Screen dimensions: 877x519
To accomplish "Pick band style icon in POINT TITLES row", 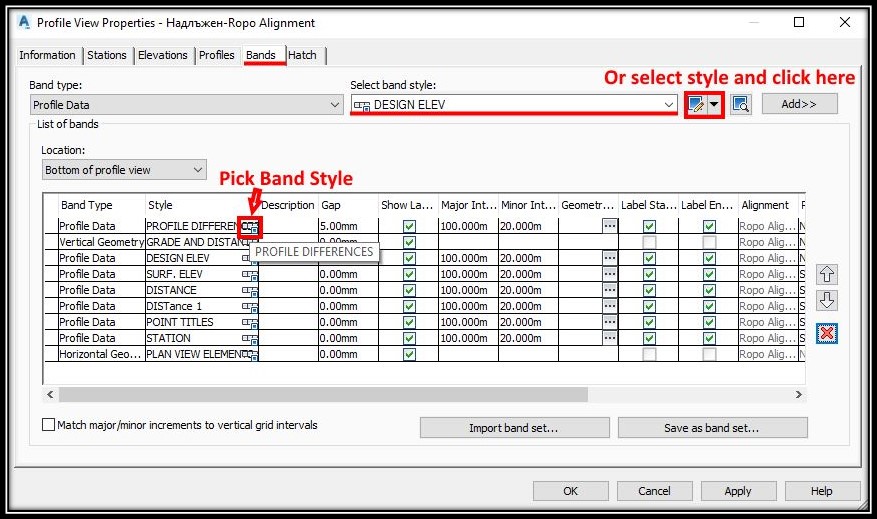I will (250, 322).
